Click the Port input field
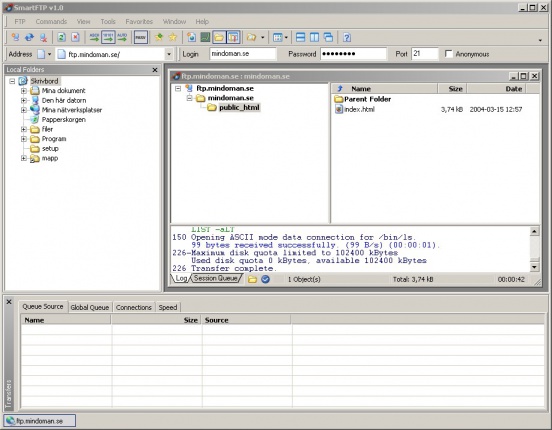Viewport: 552px width, 430px height. point(425,54)
